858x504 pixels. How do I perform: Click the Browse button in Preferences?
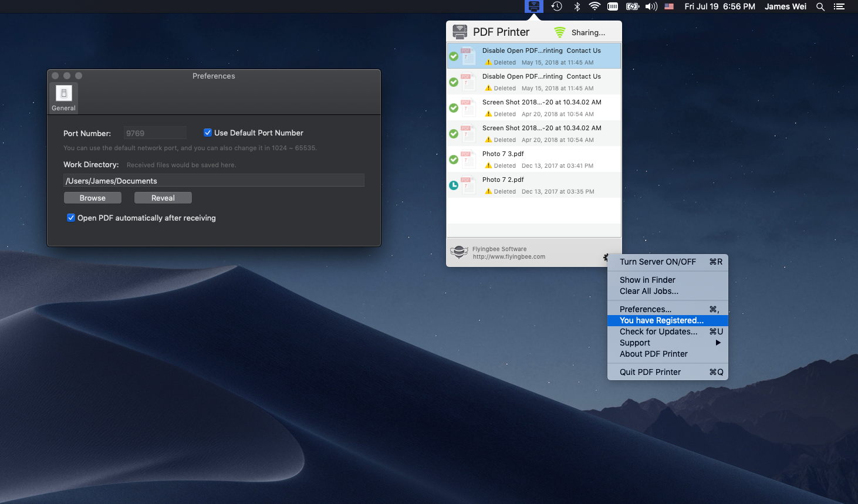[93, 198]
